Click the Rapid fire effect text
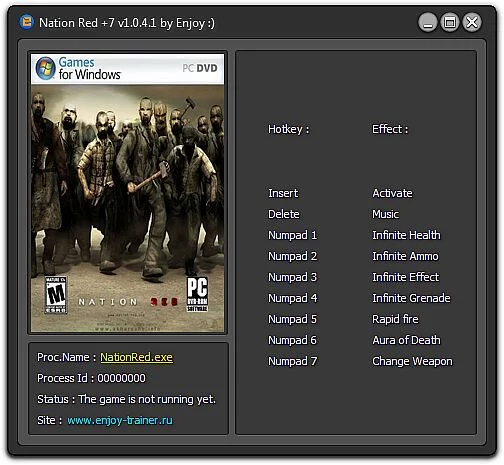 (395, 319)
